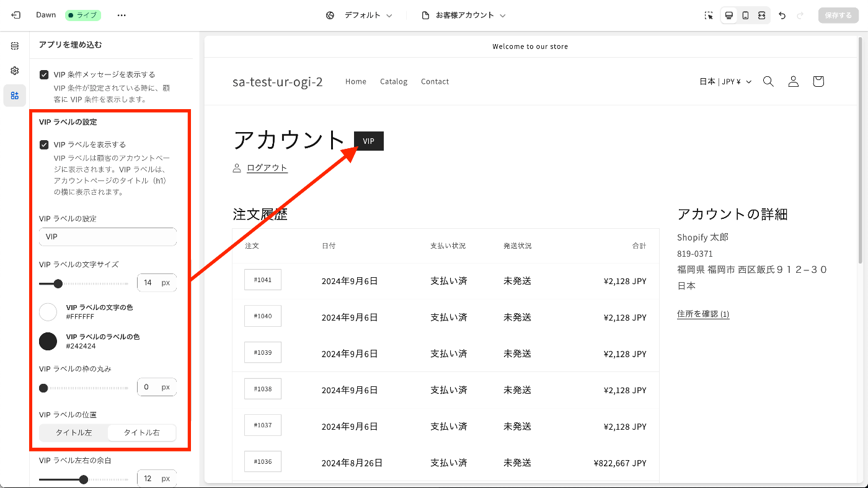Click the Dawn theme name

46,15
